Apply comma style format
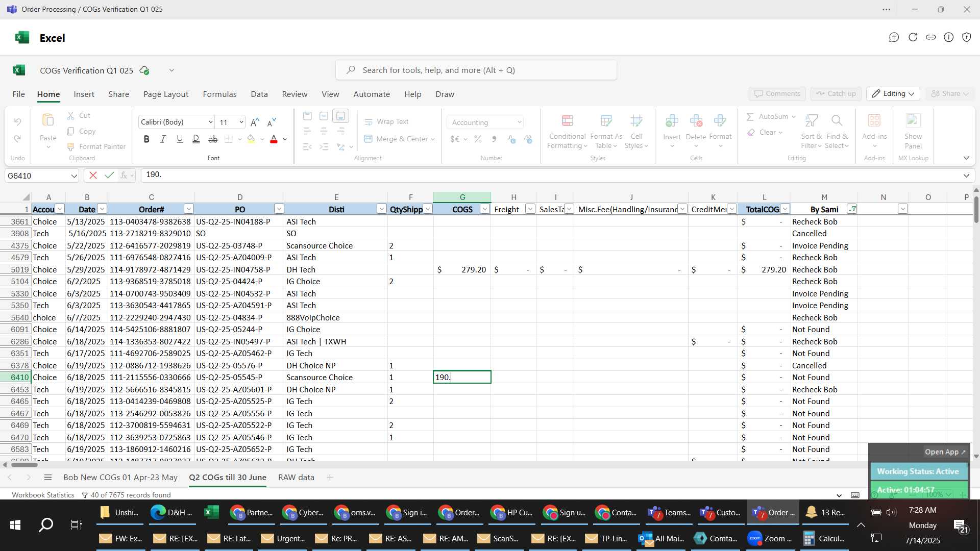The height and width of the screenshot is (551, 980). (494, 139)
